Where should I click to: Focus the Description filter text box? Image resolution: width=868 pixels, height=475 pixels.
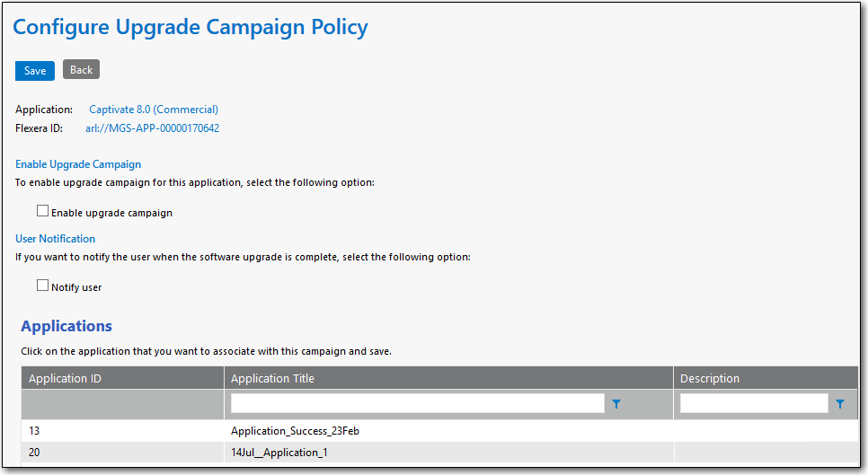753,403
